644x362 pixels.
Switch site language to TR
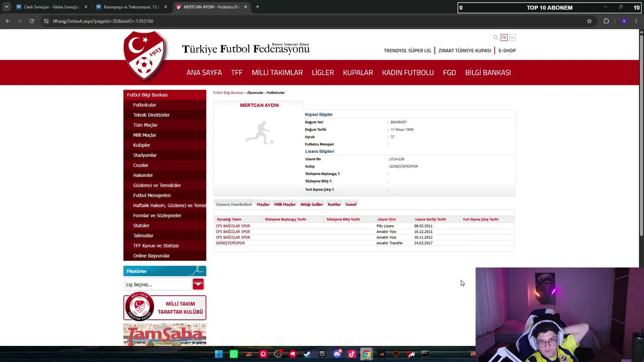[504, 38]
